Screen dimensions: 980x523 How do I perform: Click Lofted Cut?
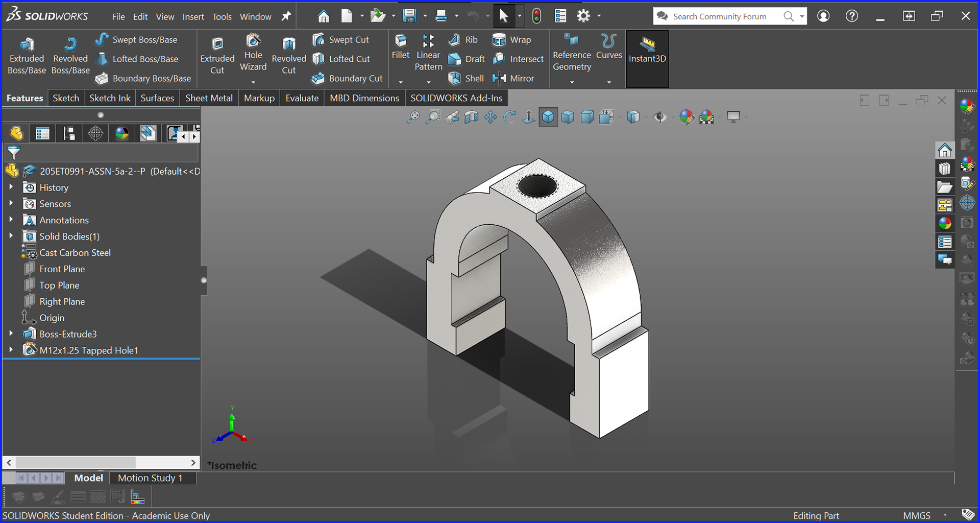(341, 59)
